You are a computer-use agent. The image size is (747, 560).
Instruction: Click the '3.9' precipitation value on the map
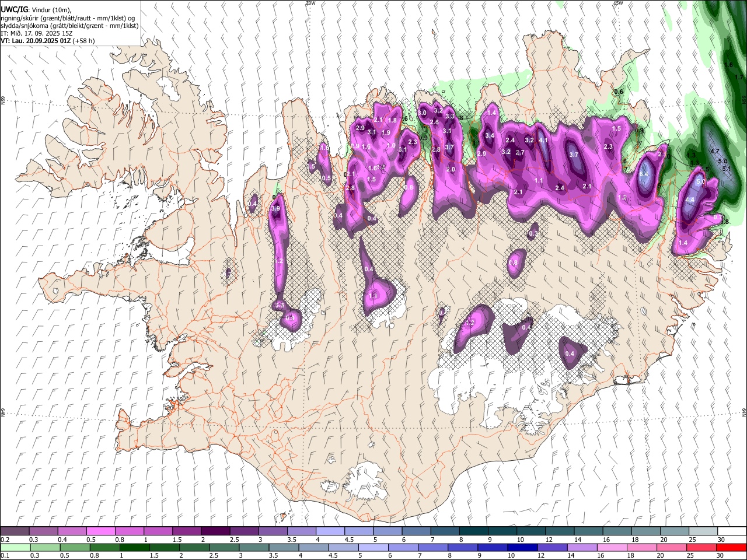[276, 208]
